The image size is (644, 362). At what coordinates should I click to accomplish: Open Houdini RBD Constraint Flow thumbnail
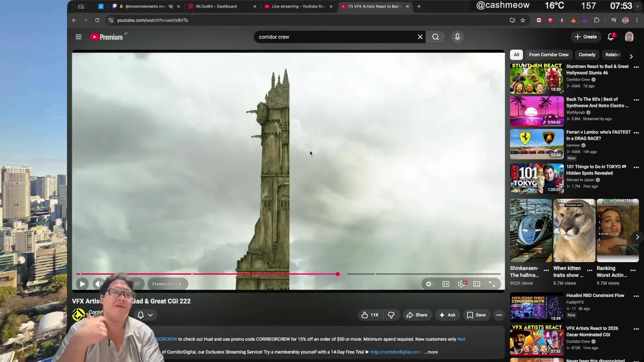[x=537, y=307]
